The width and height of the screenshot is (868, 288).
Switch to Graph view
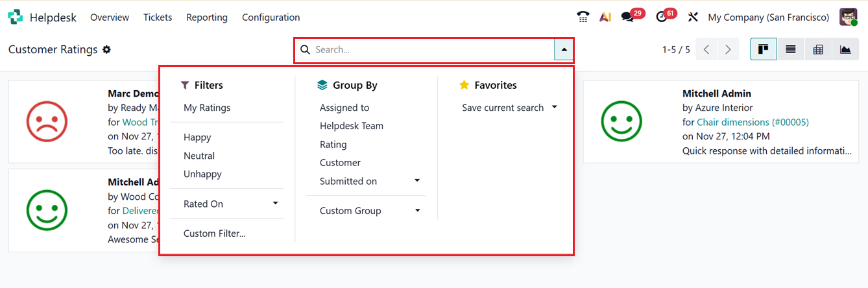[845, 49]
